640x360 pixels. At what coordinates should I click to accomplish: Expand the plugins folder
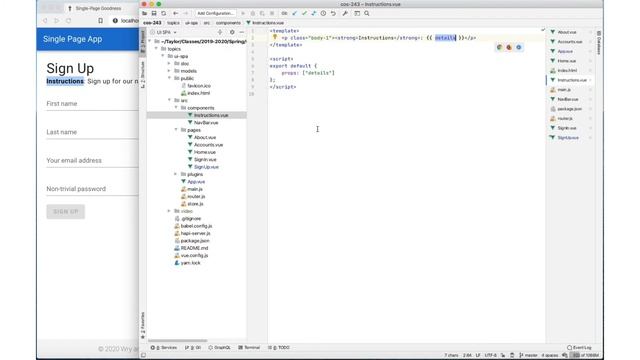tap(176, 174)
